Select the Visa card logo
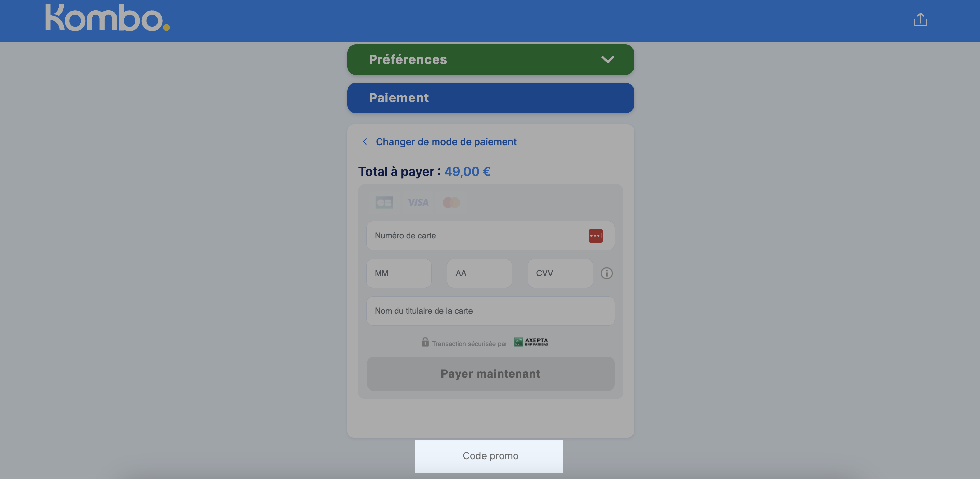 click(x=418, y=202)
